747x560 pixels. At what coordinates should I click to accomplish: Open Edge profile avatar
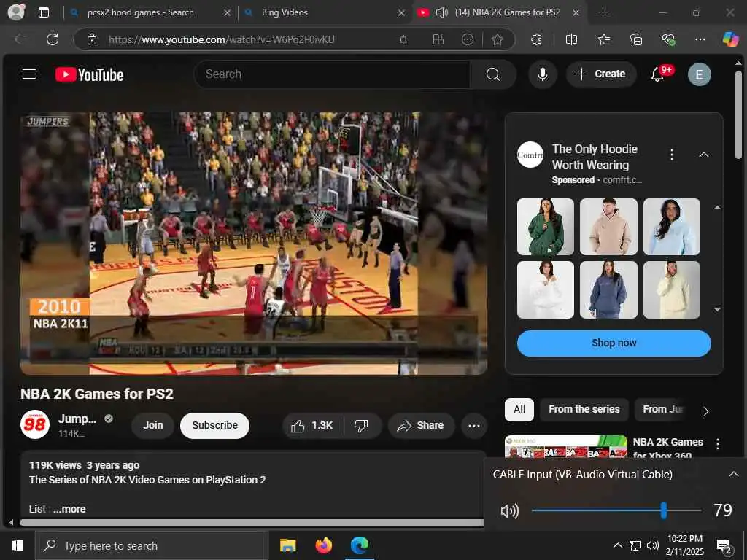click(x=17, y=12)
